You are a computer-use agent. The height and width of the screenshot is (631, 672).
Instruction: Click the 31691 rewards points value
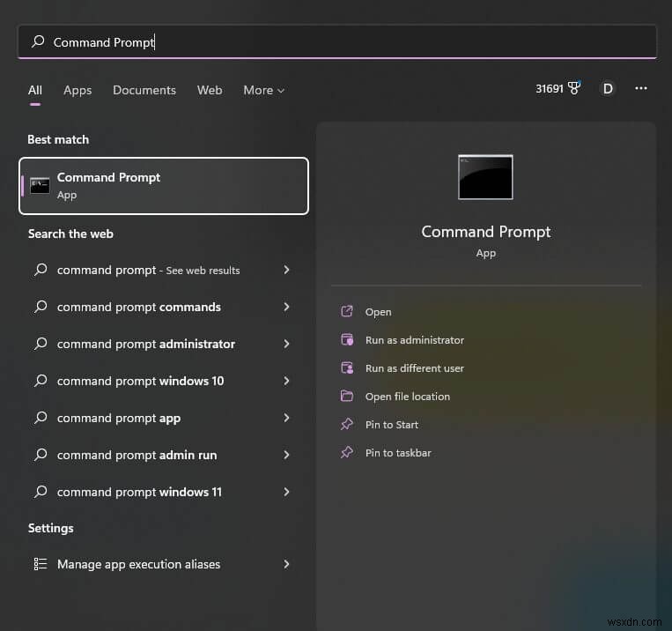(549, 89)
